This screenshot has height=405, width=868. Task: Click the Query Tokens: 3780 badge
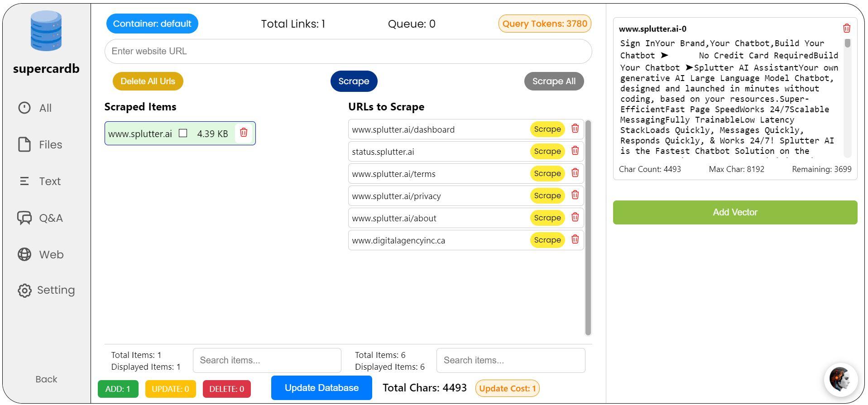pyautogui.click(x=545, y=24)
